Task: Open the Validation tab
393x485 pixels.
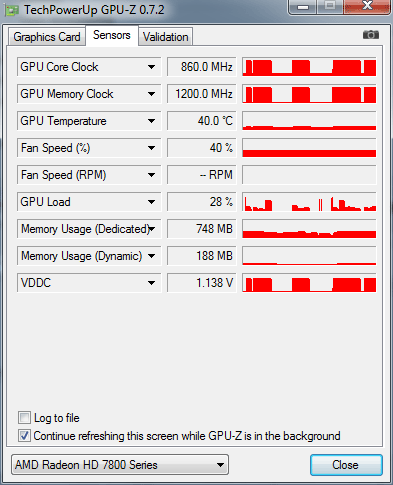Action: (166, 37)
